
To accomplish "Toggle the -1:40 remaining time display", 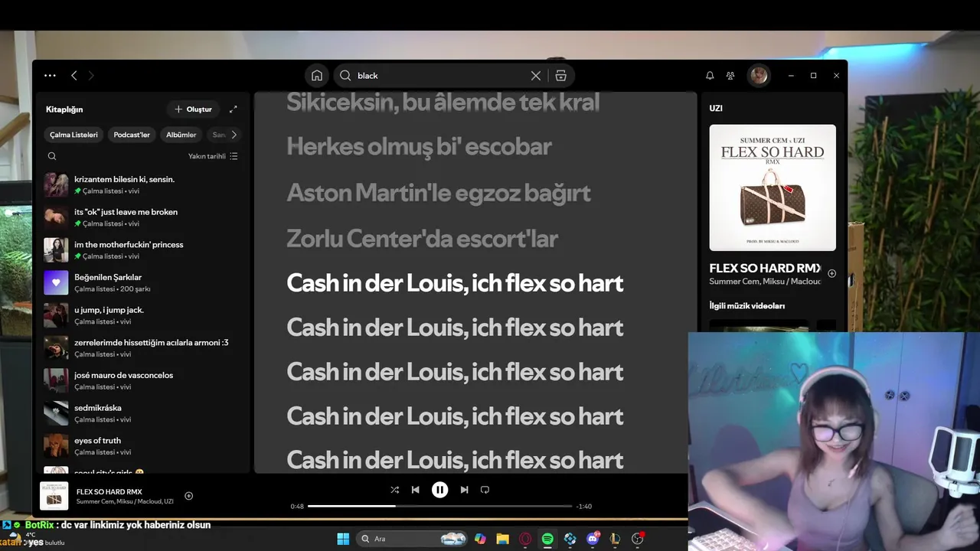I will 584,507.
